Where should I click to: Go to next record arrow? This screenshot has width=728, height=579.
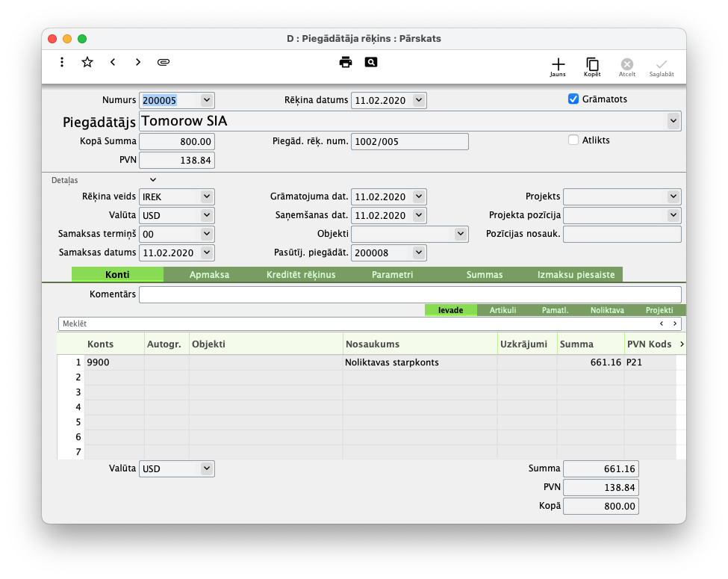(138, 62)
